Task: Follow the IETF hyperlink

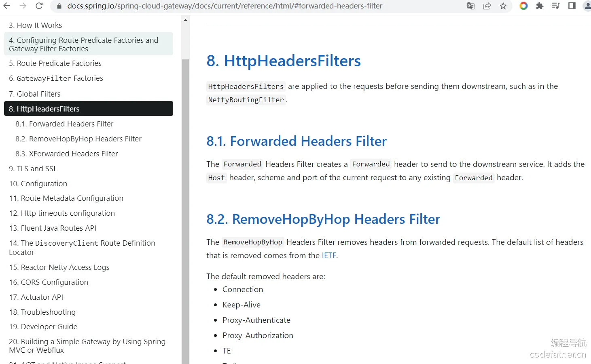Action: 329,256
